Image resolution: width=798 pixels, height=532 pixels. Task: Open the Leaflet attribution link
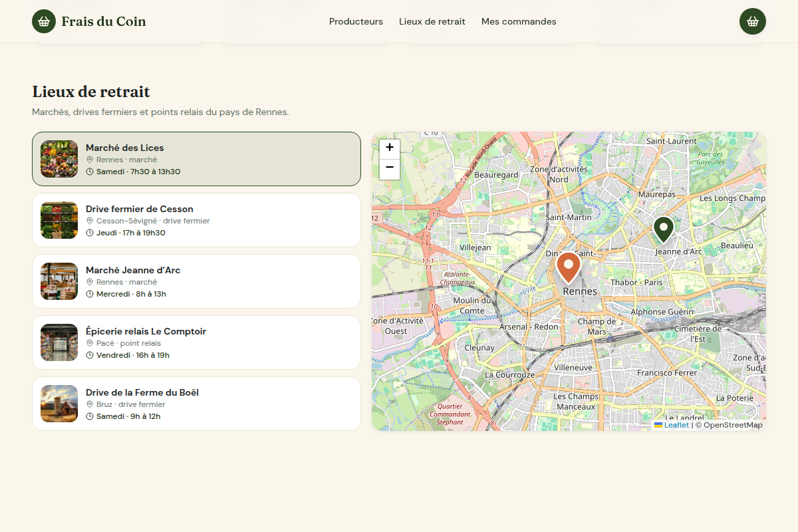coord(672,425)
